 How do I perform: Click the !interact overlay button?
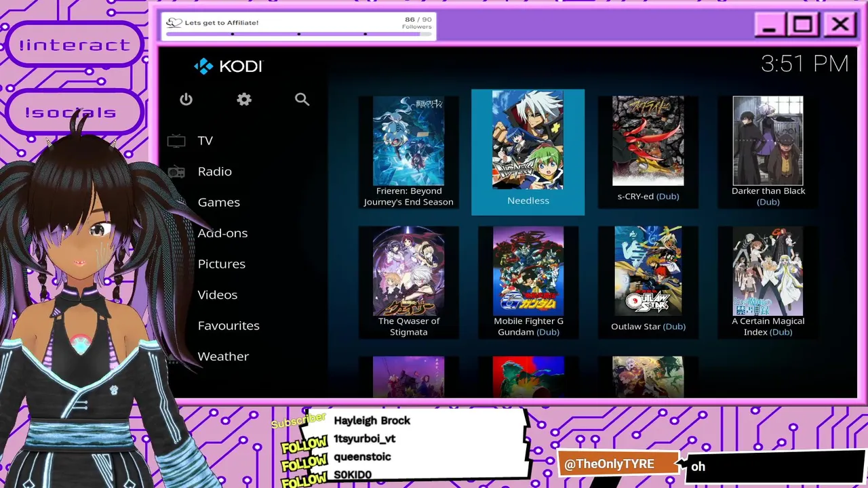coord(75,45)
